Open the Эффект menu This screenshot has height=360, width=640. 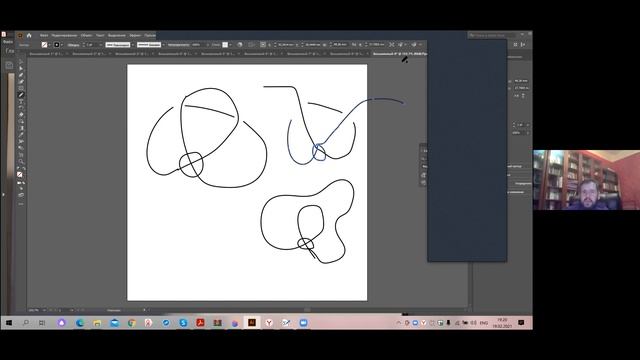point(135,36)
